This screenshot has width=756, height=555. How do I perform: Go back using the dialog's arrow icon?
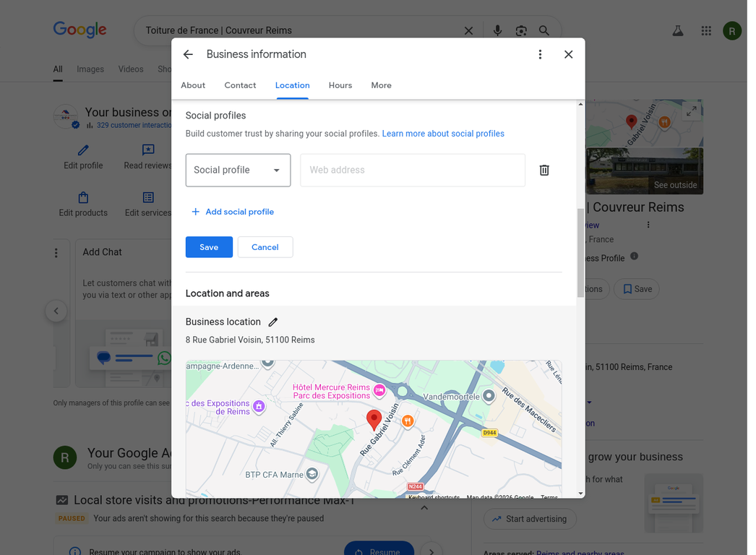[x=188, y=53]
